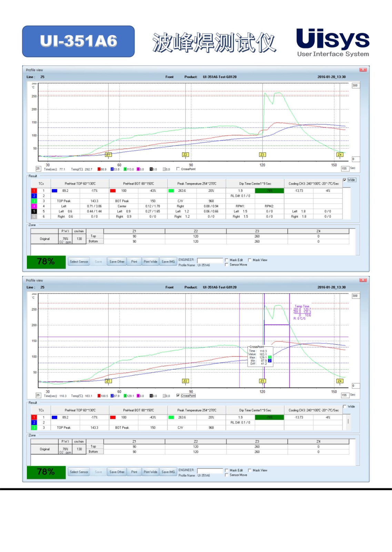This screenshot has height=552, width=392.
Task: Select red TC 1 row marker in upper Result table
Action: [x=34, y=191]
